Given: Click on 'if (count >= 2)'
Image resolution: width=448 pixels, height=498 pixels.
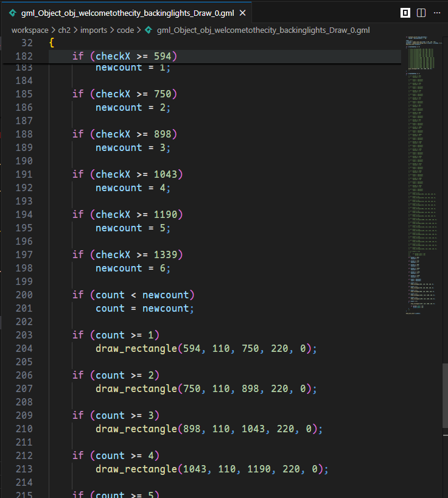Looking at the screenshot, I should [116, 376].
